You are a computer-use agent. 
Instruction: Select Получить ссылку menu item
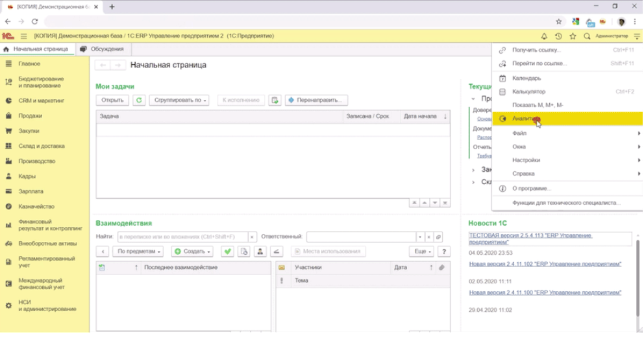(567, 50)
